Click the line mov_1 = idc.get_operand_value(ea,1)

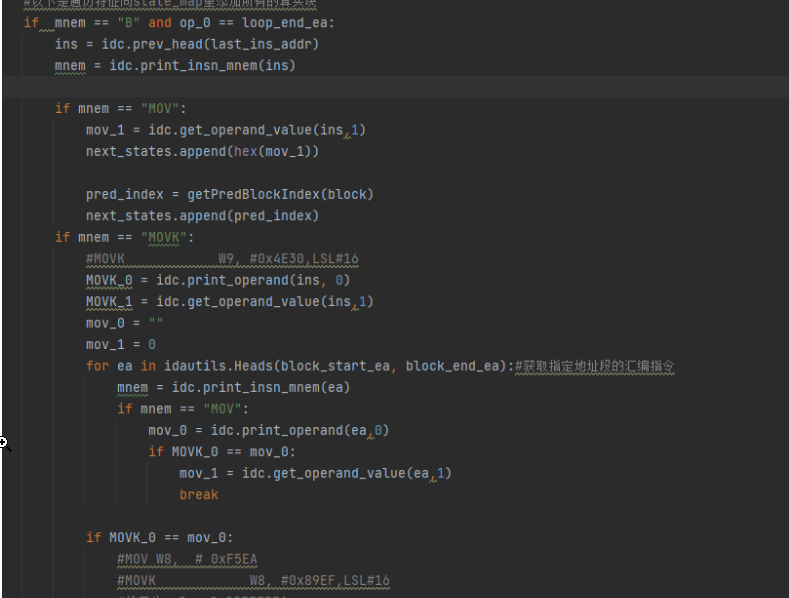pos(315,474)
